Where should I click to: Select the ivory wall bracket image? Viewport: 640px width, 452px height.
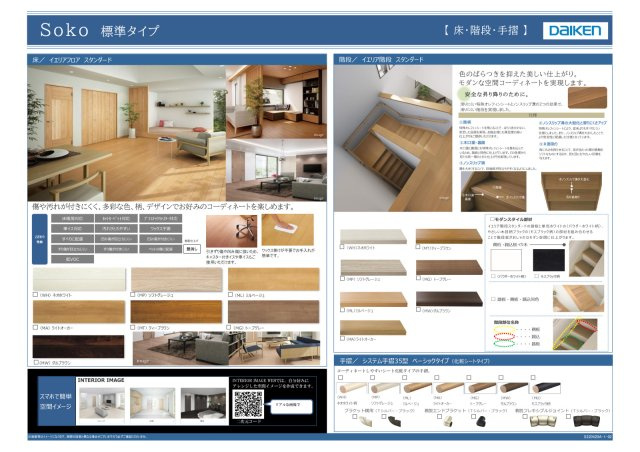coord(367,421)
